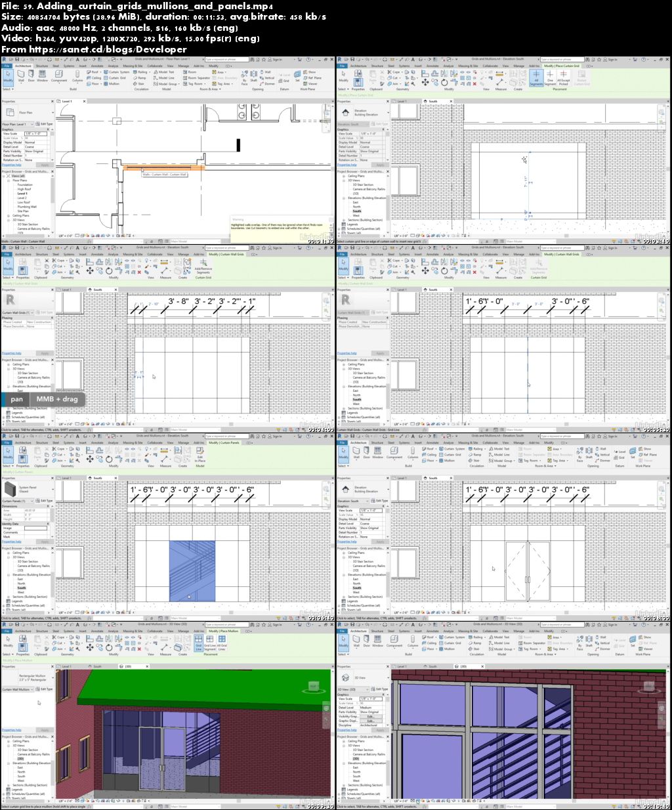Select Grid Line placement in 00:09:20 frame
This screenshot has height=810, width=672.
coord(198,643)
